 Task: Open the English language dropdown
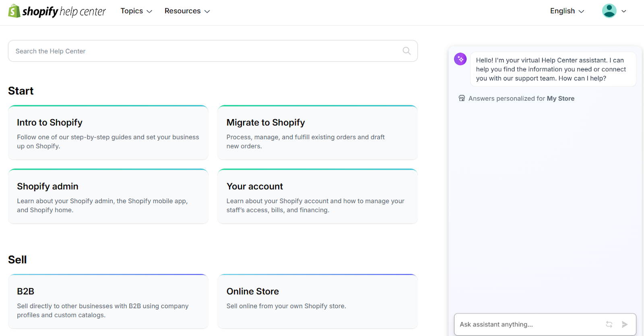(x=567, y=11)
